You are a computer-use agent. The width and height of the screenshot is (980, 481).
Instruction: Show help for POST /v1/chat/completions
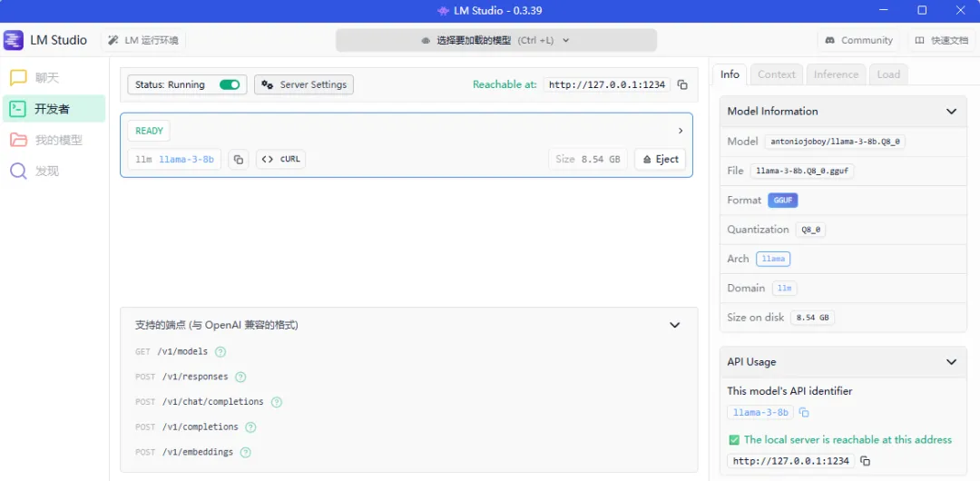pos(276,401)
